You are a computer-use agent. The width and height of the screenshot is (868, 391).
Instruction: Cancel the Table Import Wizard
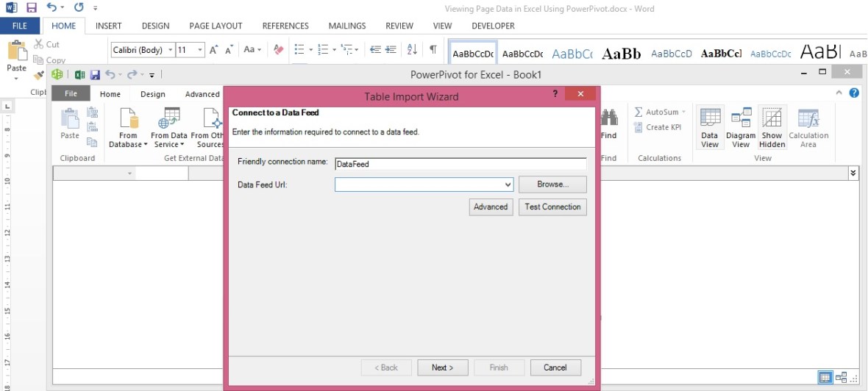pos(555,367)
